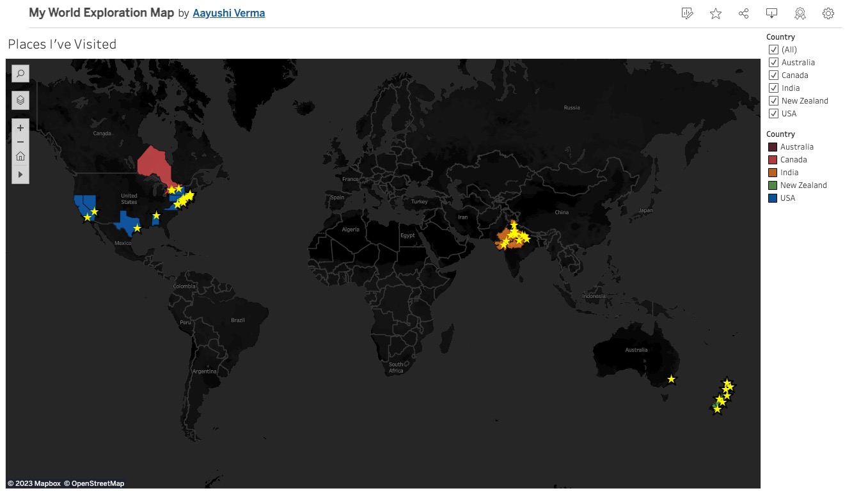Open the map layers control
The image size is (868, 491).
tap(20, 100)
